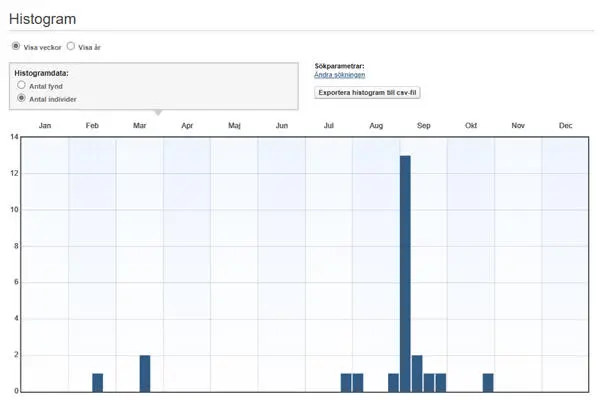The height and width of the screenshot is (400, 602).
Task: Click the lone bar under Okt
Action: (x=488, y=382)
